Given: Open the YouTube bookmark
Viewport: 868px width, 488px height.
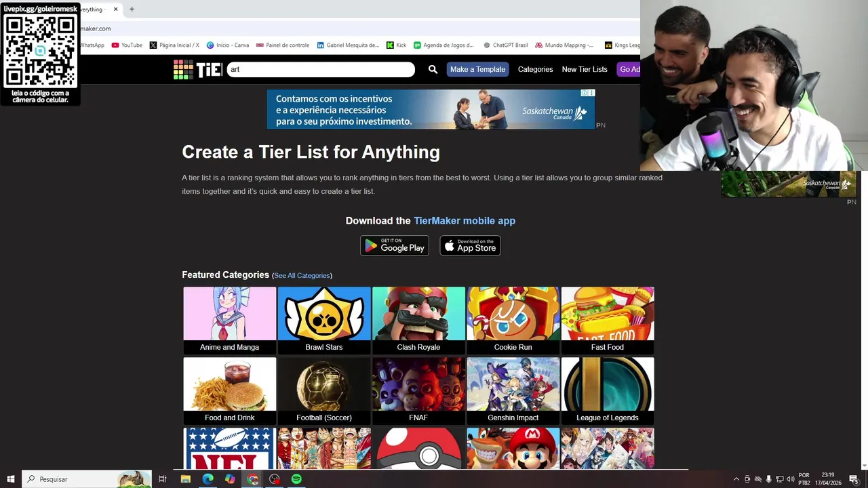Looking at the screenshot, I should 127,45.
